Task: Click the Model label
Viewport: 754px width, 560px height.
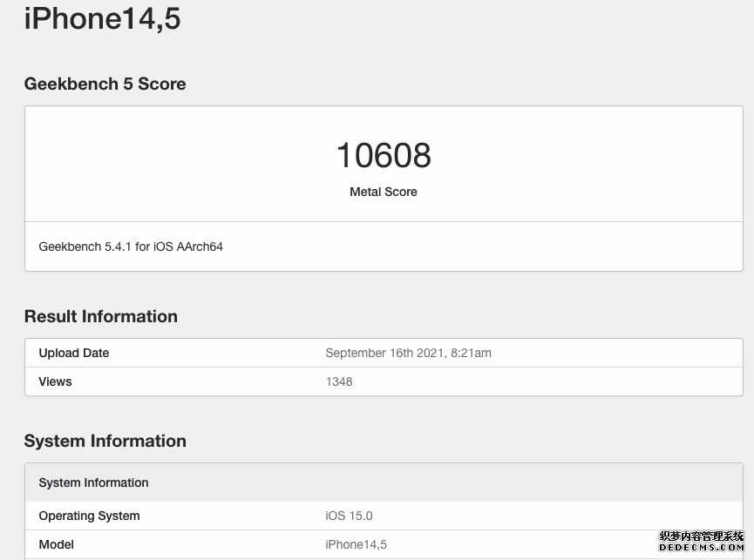Action: 57,544
